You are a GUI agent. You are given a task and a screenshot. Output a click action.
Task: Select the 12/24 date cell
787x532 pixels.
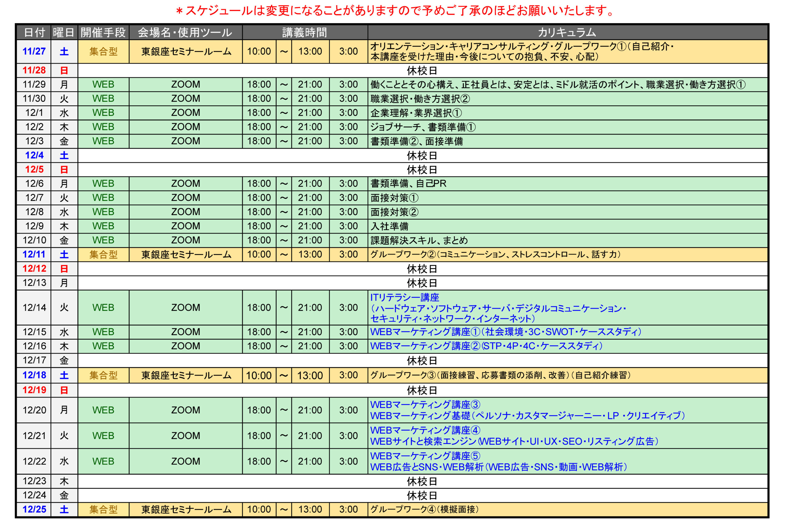(x=34, y=495)
